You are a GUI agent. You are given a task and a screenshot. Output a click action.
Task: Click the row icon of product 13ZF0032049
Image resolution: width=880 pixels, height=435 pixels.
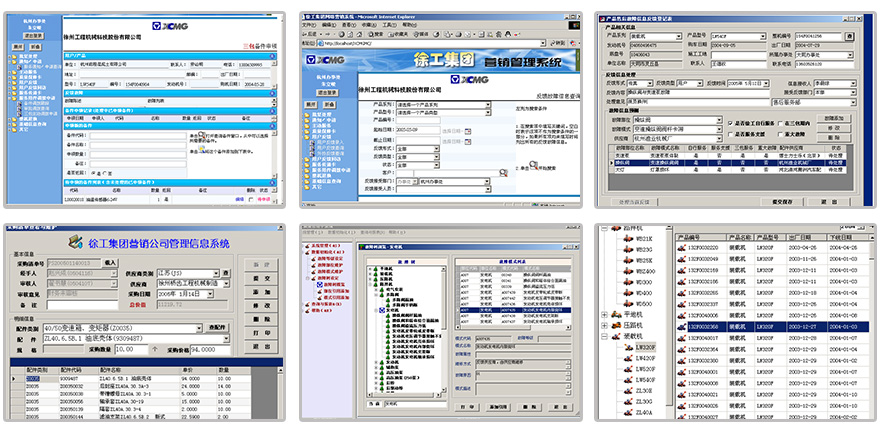pos(681,259)
